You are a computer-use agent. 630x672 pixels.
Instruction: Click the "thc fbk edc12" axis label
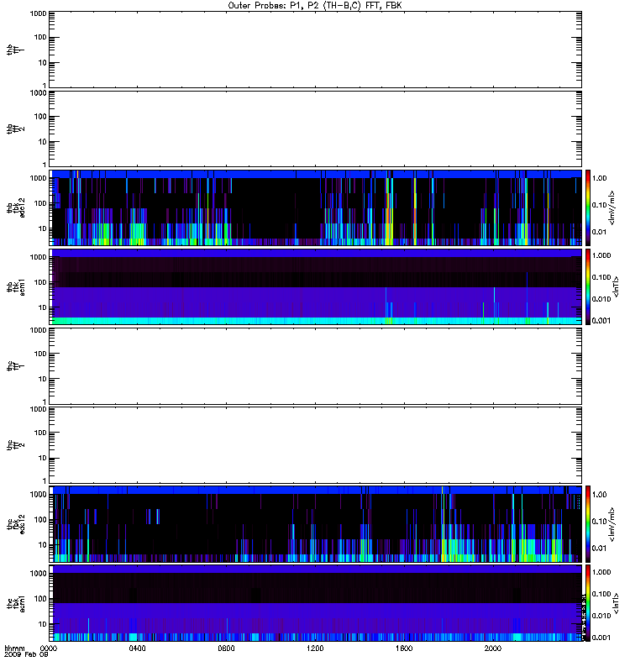pyautogui.click(x=15, y=524)
